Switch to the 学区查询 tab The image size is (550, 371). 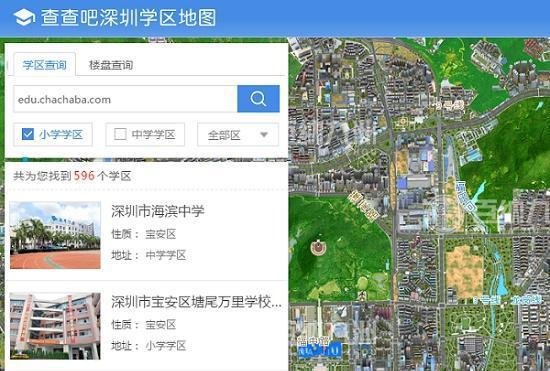click(x=45, y=65)
